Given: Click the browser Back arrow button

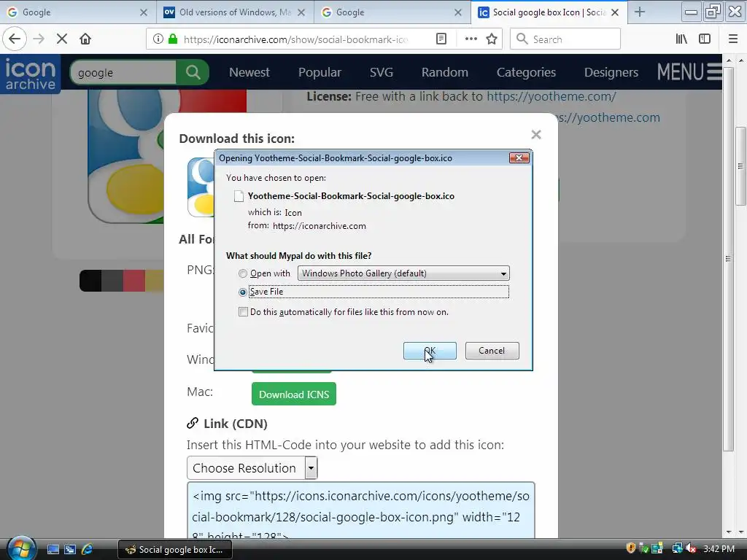Looking at the screenshot, I should point(15,39).
